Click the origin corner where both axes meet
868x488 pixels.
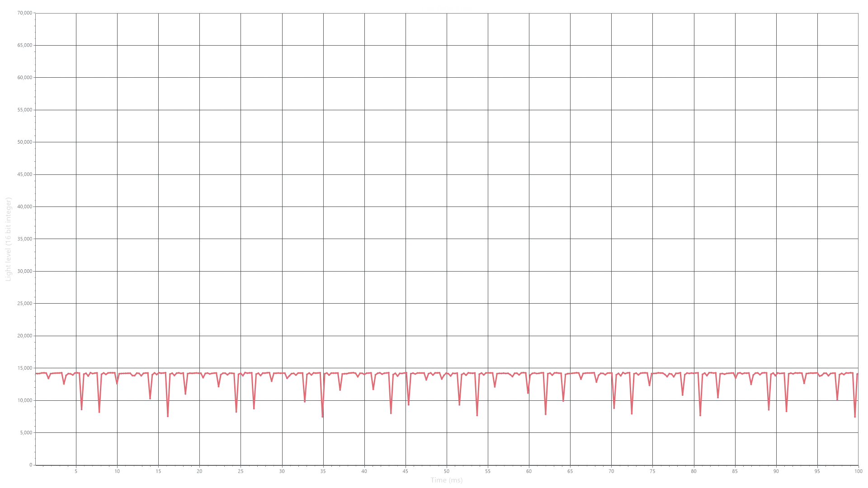[x=35, y=464]
